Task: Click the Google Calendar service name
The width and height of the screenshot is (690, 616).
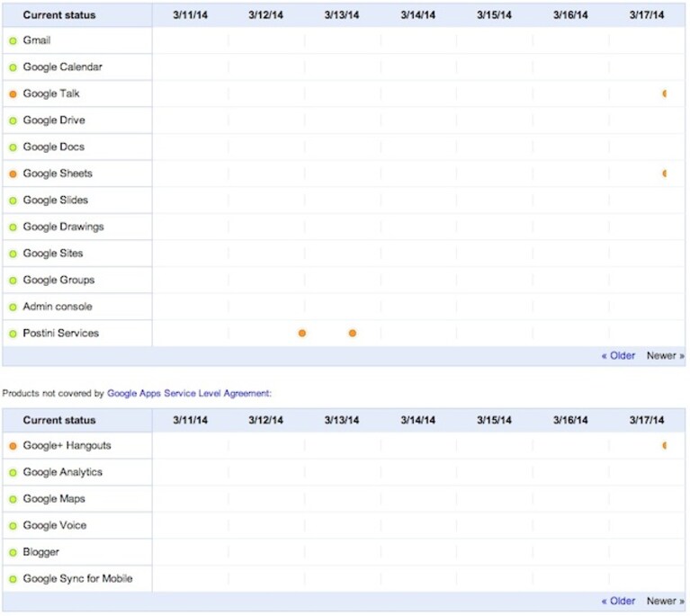Action: (x=62, y=67)
